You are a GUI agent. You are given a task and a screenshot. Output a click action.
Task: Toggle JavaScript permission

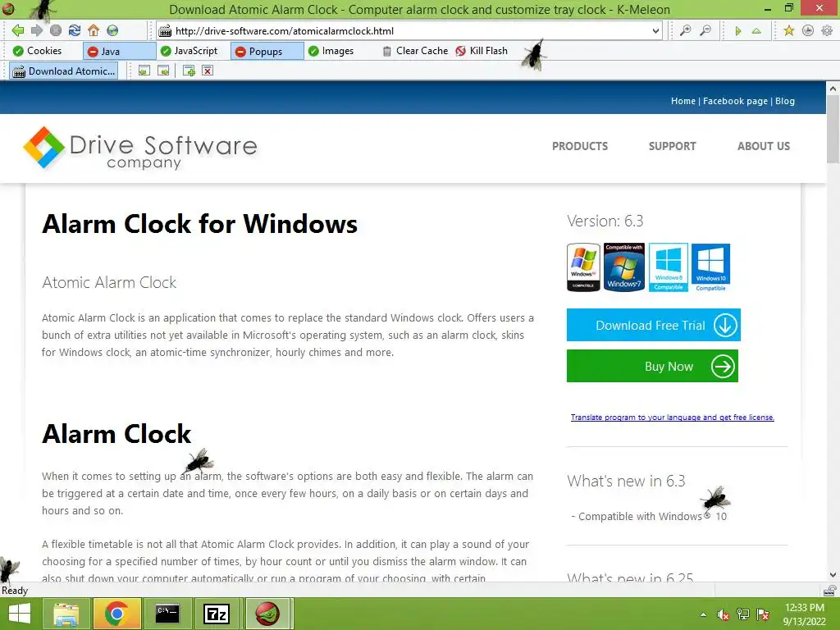(x=189, y=51)
